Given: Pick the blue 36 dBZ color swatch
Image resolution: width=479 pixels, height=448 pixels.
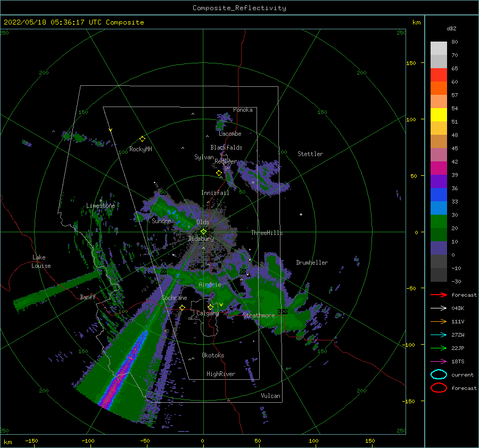Looking at the screenshot, I should coord(439,194).
